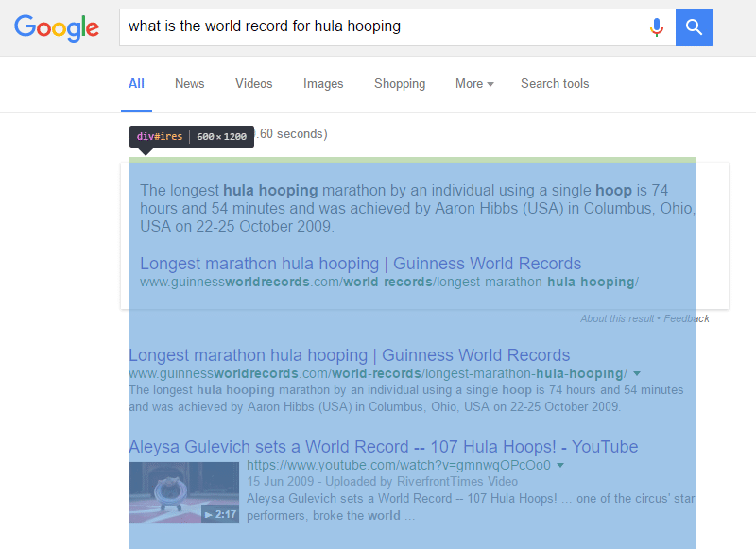Click featured snippet guinnessworldrecords.com URL
The width and height of the screenshot is (756, 549).
pyautogui.click(x=389, y=282)
